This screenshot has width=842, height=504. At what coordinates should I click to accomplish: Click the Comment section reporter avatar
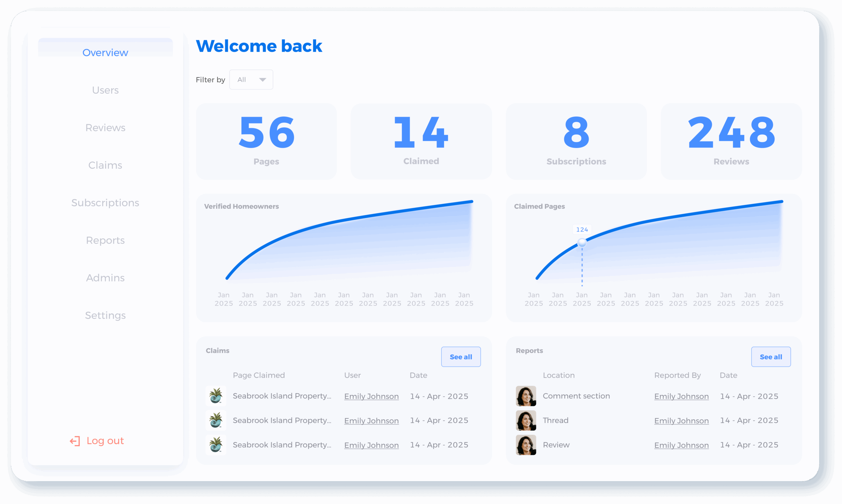coord(526,396)
